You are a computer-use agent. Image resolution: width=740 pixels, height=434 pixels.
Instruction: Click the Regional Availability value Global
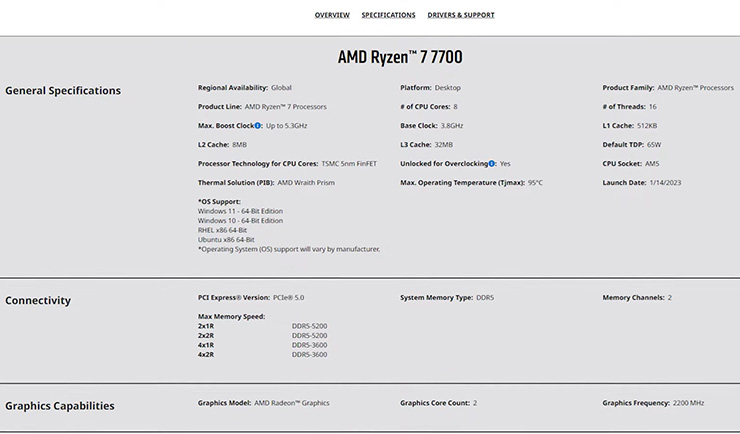pyautogui.click(x=281, y=88)
